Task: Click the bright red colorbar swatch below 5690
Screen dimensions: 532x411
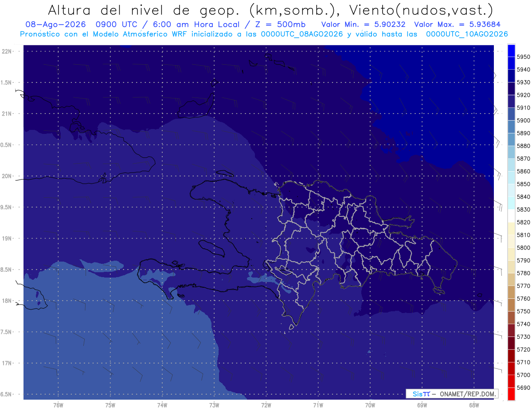Action: coord(511,394)
